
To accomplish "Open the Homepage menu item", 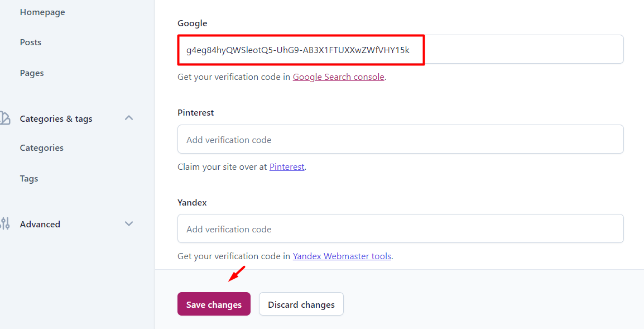I will tap(42, 12).
